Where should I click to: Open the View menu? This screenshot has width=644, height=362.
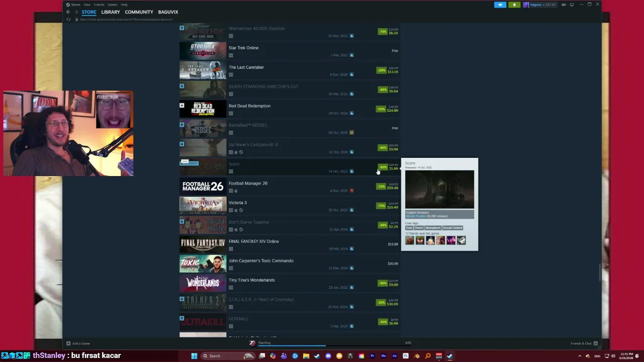(87, 5)
